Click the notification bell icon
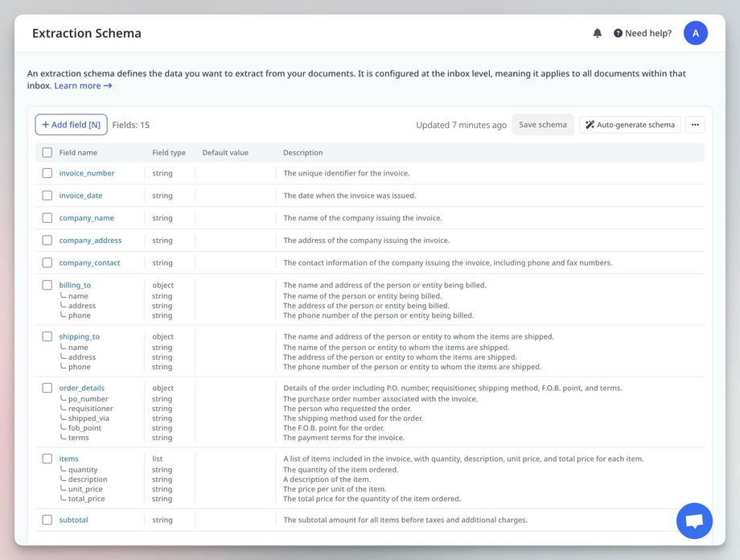This screenshot has width=740, height=560. tap(597, 33)
